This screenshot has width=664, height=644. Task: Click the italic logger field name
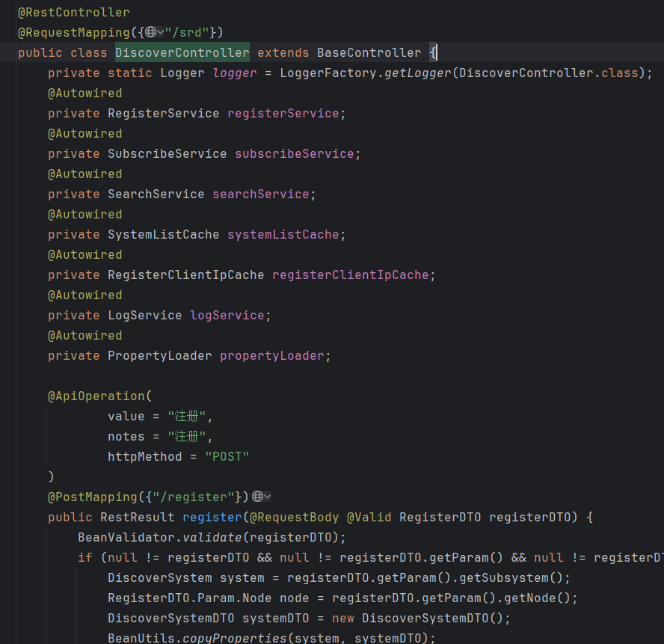235,73
